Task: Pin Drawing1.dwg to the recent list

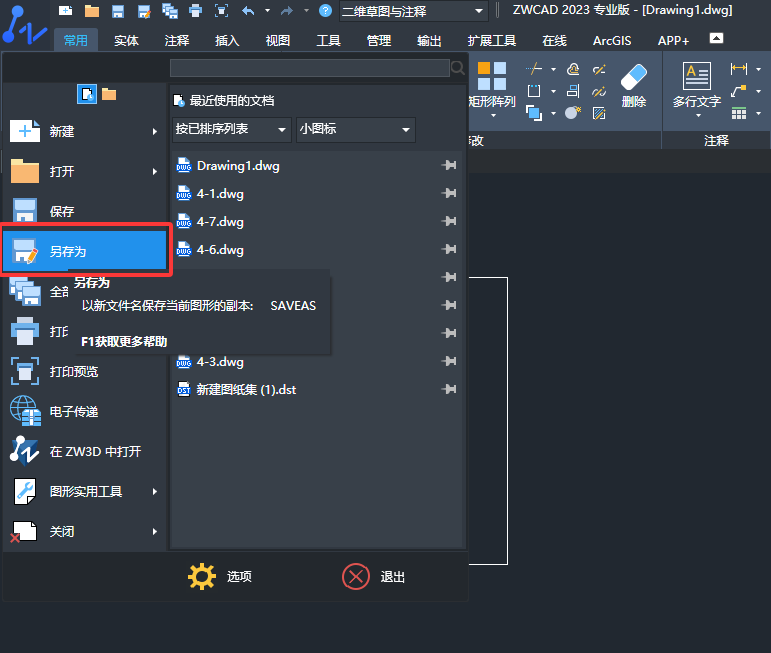Action: (449, 165)
